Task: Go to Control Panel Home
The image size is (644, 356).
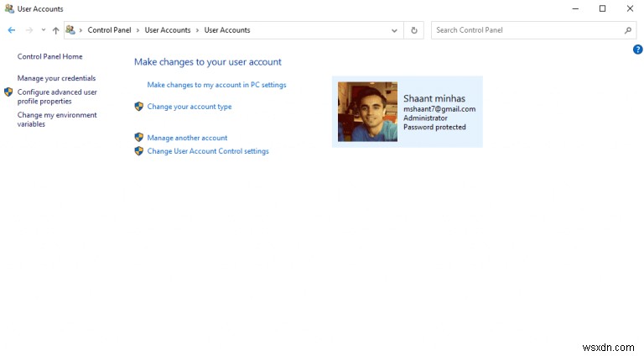Action: pyautogui.click(x=50, y=56)
